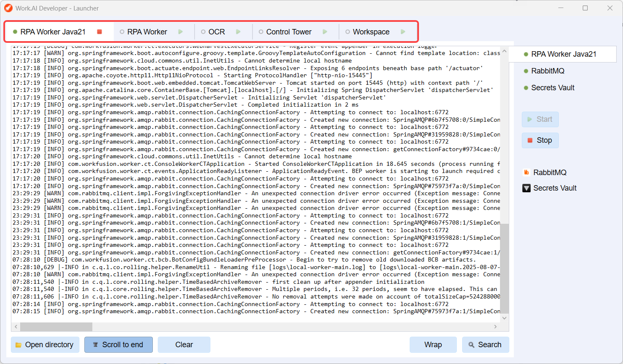Click log line 'Exposing 6 endpoints beneath base path'
This screenshot has width=623, height=364.
point(248,68)
